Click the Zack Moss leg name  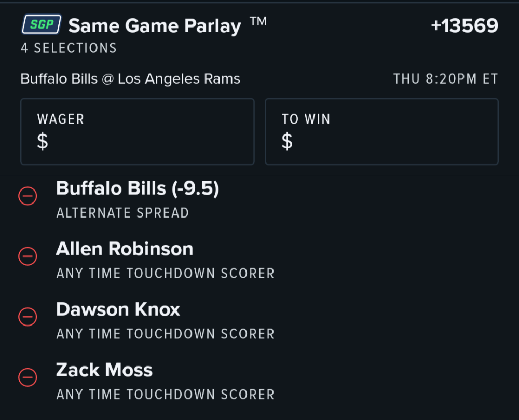(104, 370)
